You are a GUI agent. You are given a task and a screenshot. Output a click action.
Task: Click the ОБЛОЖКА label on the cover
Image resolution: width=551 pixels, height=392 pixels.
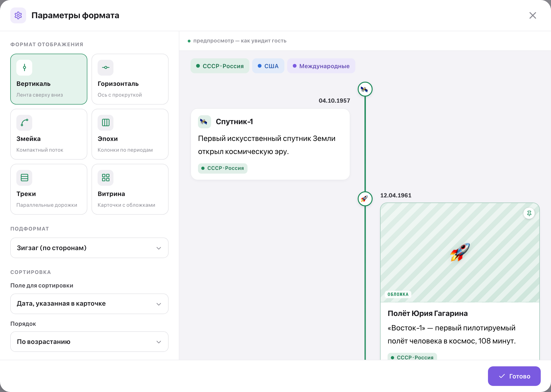click(398, 294)
